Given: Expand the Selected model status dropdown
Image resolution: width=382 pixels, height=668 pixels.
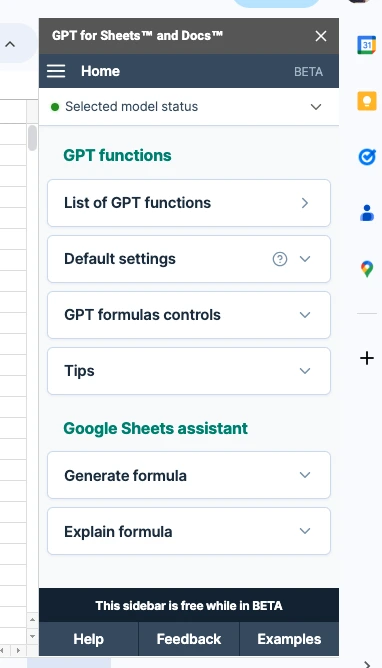Looking at the screenshot, I should [x=189, y=107].
